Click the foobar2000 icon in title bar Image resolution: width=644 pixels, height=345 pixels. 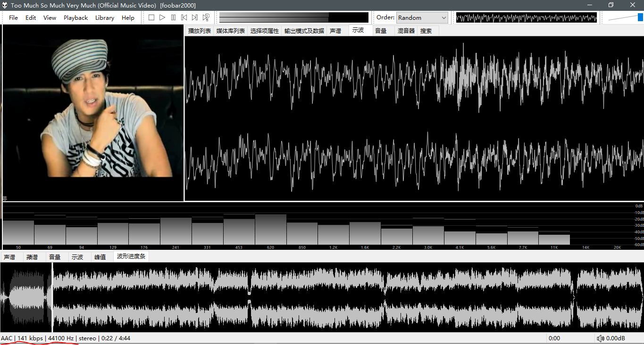[x=5, y=5]
